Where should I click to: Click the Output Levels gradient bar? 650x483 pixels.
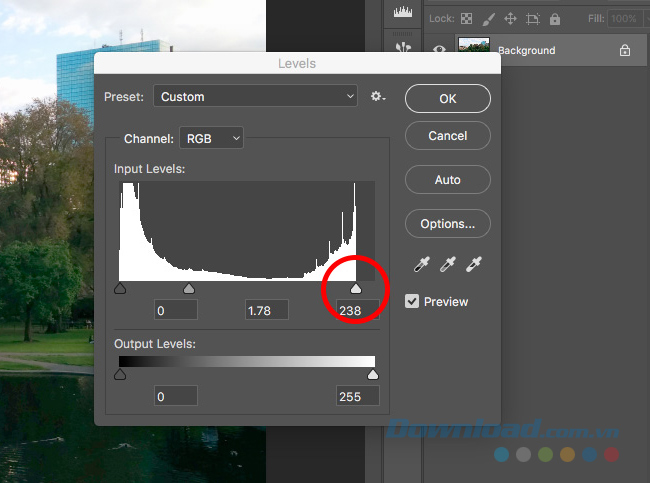(247, 361)
